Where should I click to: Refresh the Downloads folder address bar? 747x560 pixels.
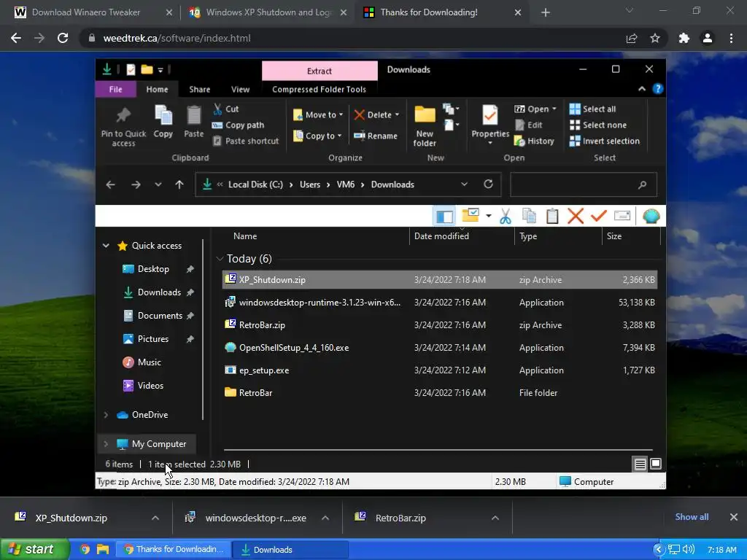point(488,184)
